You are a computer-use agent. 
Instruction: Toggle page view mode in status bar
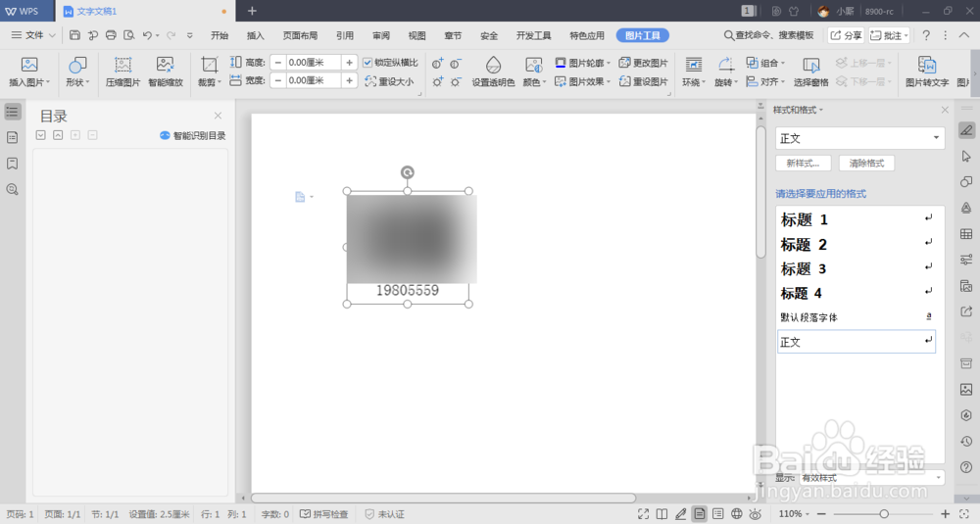(x=700, y=514)
